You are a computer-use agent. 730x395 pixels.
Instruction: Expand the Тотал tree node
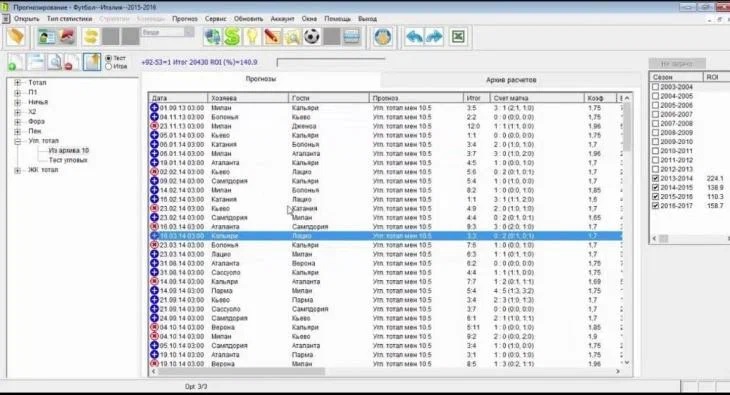pyautogui.click(x=18, y=82)
